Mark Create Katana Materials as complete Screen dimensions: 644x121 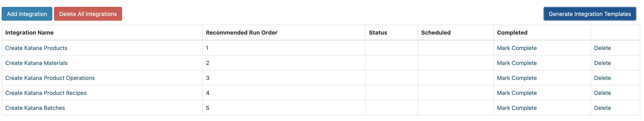tap(516, 63)
